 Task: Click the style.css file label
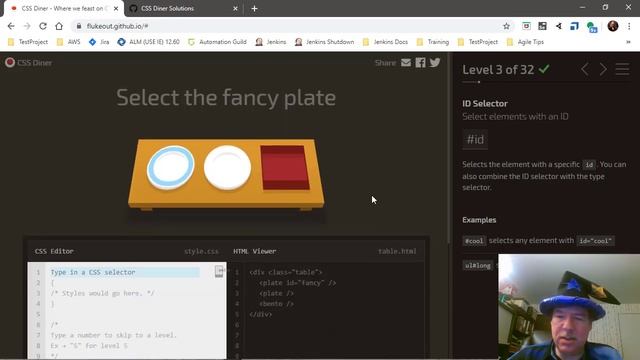201,251
